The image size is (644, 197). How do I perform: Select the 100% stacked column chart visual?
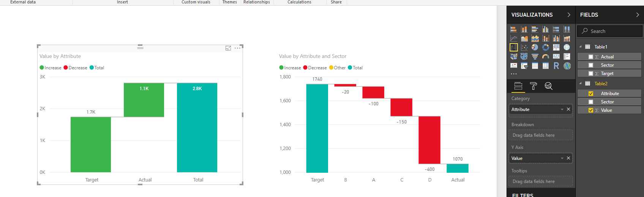(x=567, y=29)
